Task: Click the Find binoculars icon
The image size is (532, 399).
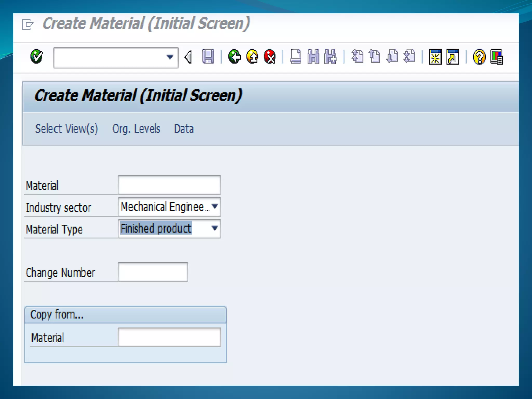Action: (313, 56)
